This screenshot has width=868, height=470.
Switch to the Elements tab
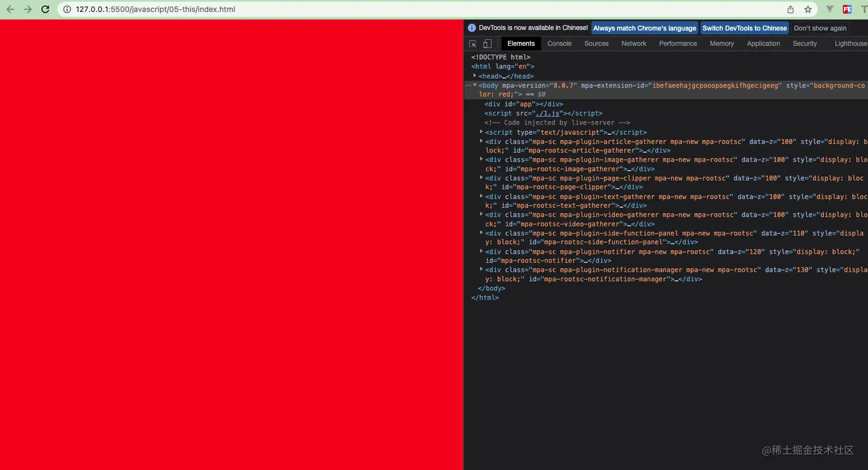tap(521, 44)
